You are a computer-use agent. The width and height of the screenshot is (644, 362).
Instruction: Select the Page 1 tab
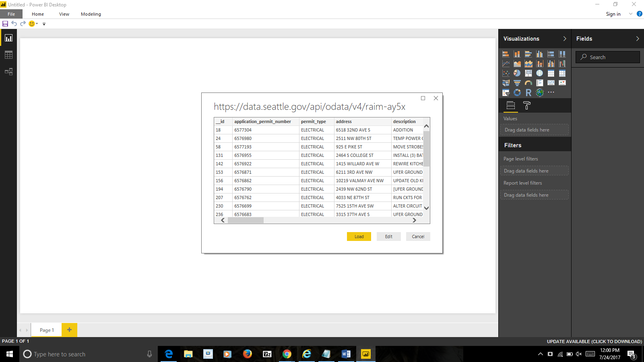point(47,330)
